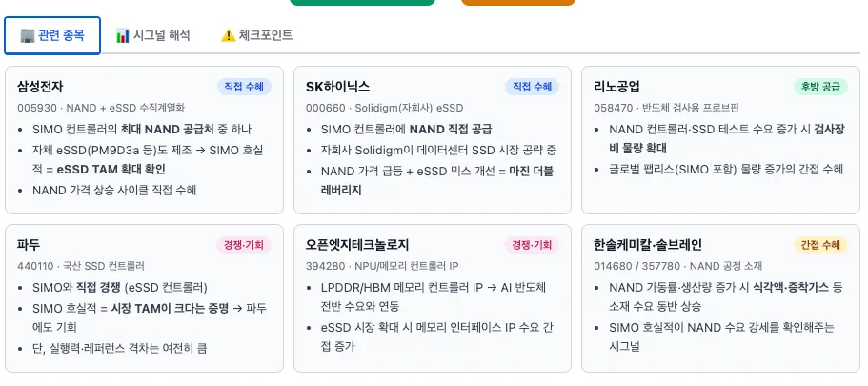Open the SK하이닉스 stock card title
The height and width of the screenshot is (386, 868).
[x=337, y=87]
